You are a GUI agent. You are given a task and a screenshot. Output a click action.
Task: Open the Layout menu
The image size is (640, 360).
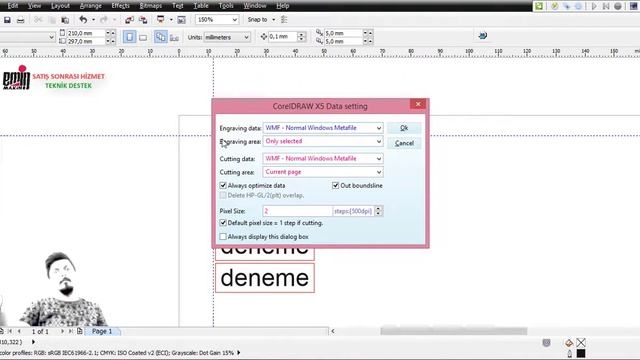[x=60, y=6]
